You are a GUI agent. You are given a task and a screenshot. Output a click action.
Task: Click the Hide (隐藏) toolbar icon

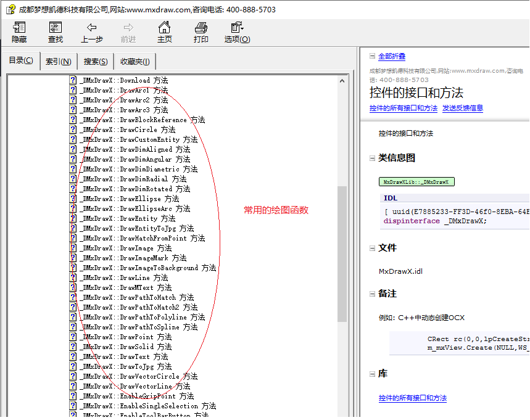(x=19, y=28)
